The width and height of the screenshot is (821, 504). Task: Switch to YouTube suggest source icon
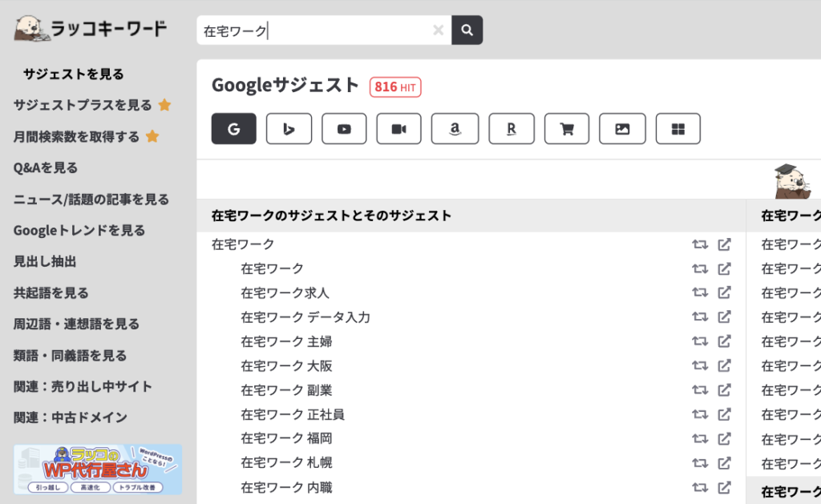pos(344,129)
